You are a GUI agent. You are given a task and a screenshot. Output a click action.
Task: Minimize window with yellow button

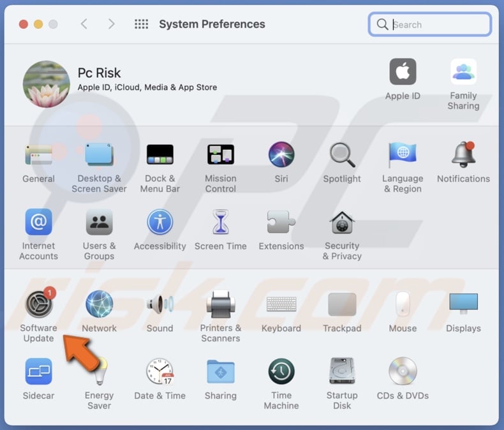[38, 24]
